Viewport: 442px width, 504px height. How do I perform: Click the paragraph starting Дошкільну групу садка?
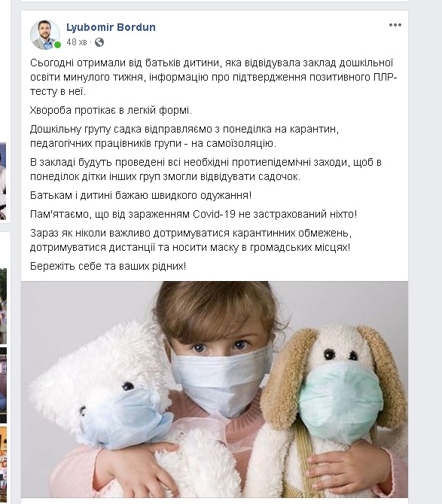click(184, 136)
